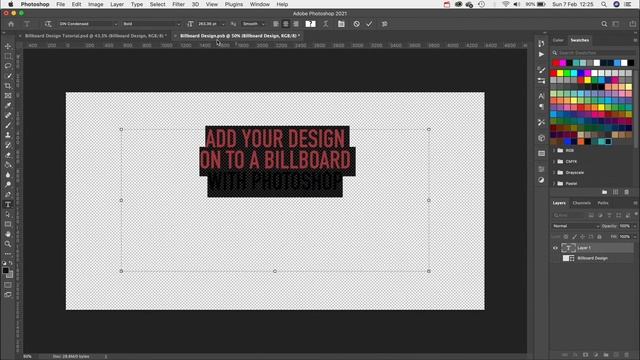The height and width of the screenshot is (360, 640).
Task: Click the 3D text button in options bar
Action: pyautogui.click(x=384, y=24)
